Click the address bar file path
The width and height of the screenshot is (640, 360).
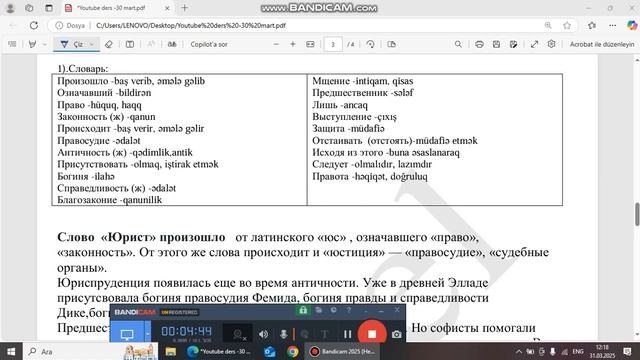(x=191, y=25)
